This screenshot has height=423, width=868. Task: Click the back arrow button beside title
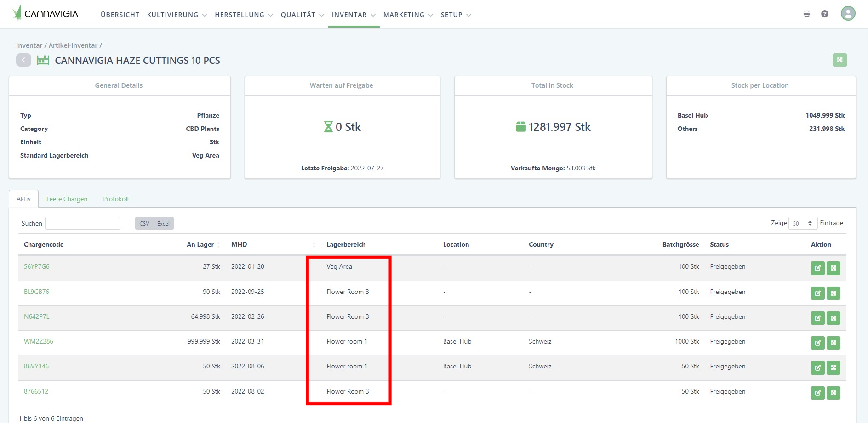click(x=23, y=60)
